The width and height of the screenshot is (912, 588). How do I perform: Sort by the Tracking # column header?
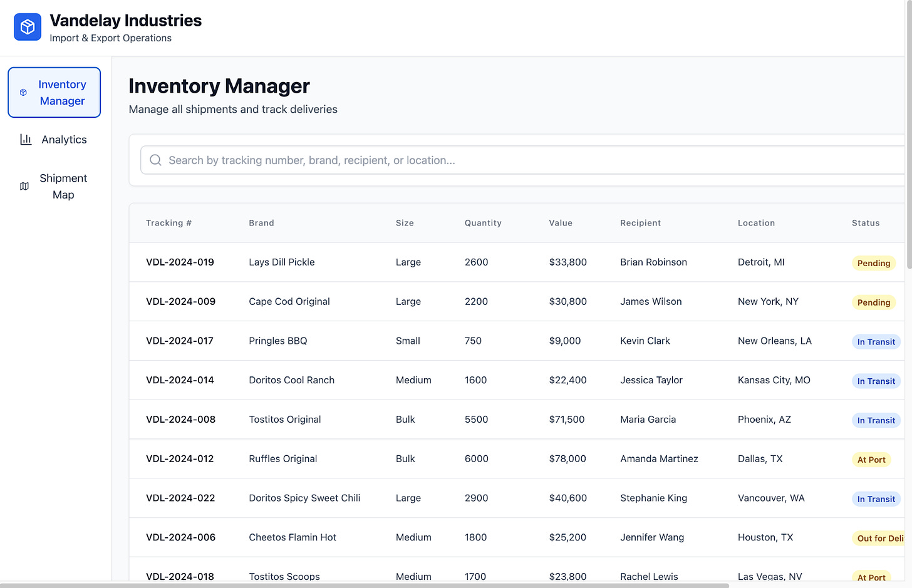click(x=169, y=223)
